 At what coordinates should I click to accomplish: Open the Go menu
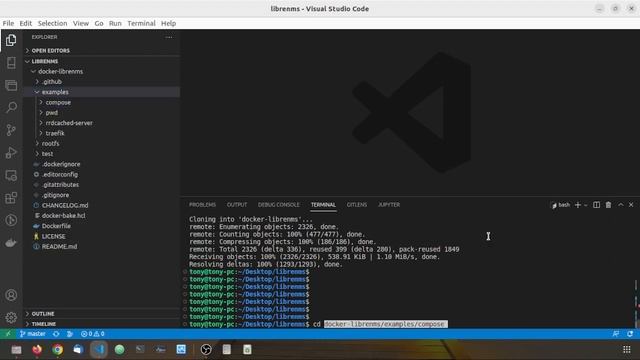click(99, 23)
